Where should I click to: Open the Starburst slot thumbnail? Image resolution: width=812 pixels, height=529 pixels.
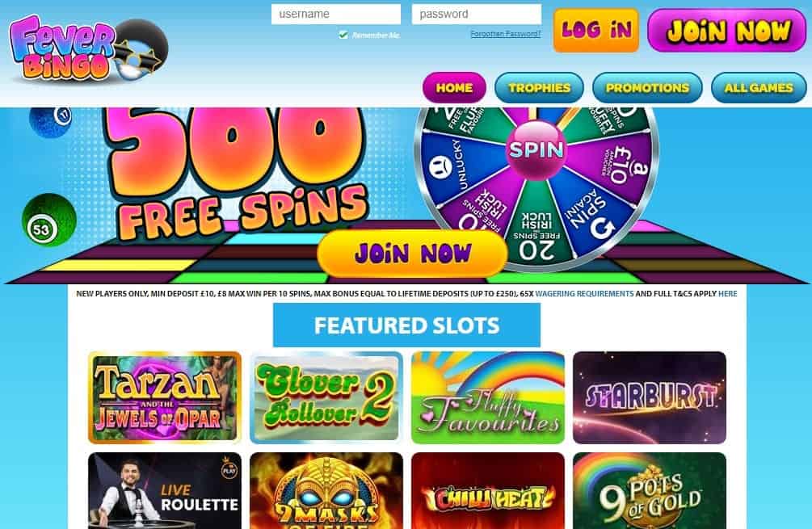point(650,397)
